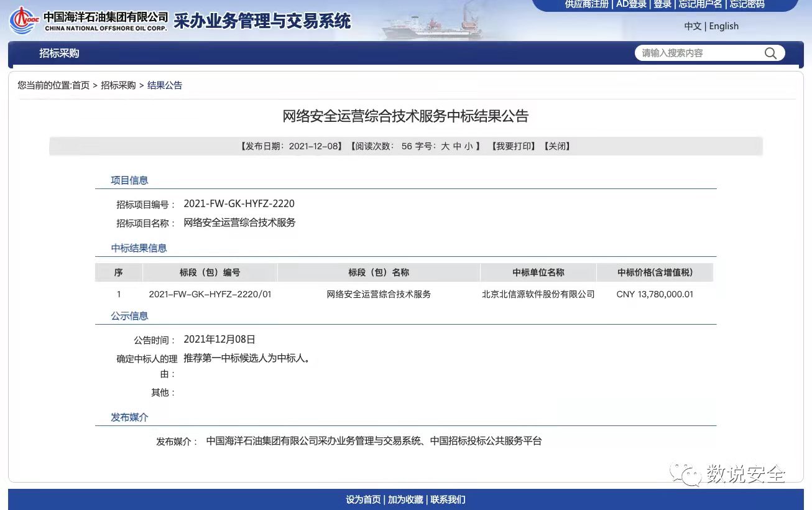The image size is (812, 510).
Task: Select text 推荐第一中标候选人为中标人。
Action: (247, 358)
